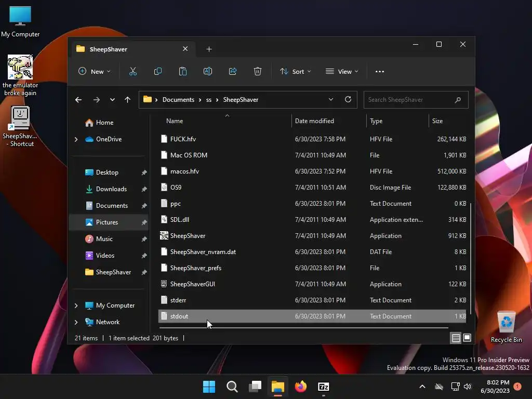Open the See more (three dots) menu
The height and width of the screenshot is (399, 532).
[380, 72]
